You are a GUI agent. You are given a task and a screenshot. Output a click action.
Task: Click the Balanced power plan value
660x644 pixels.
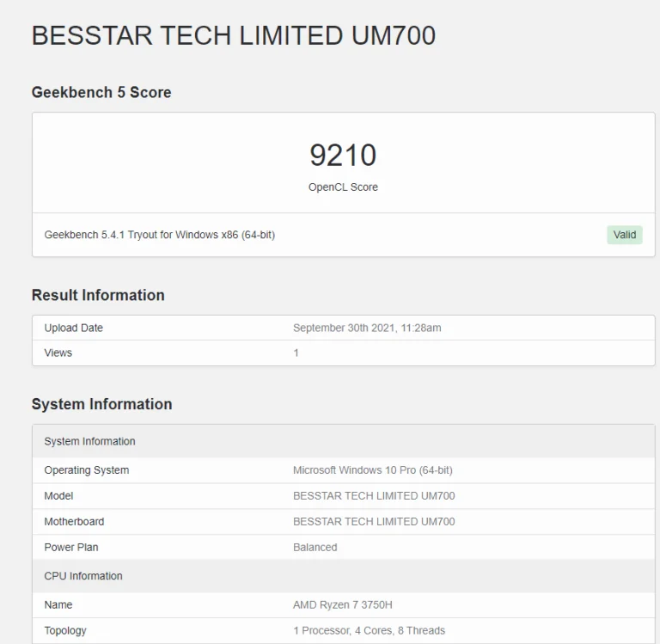pos(315,547)
